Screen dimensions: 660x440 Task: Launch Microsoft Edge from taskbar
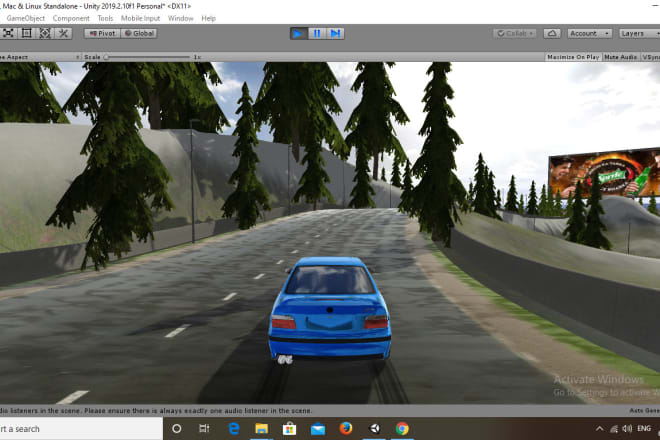click(234, 429)
